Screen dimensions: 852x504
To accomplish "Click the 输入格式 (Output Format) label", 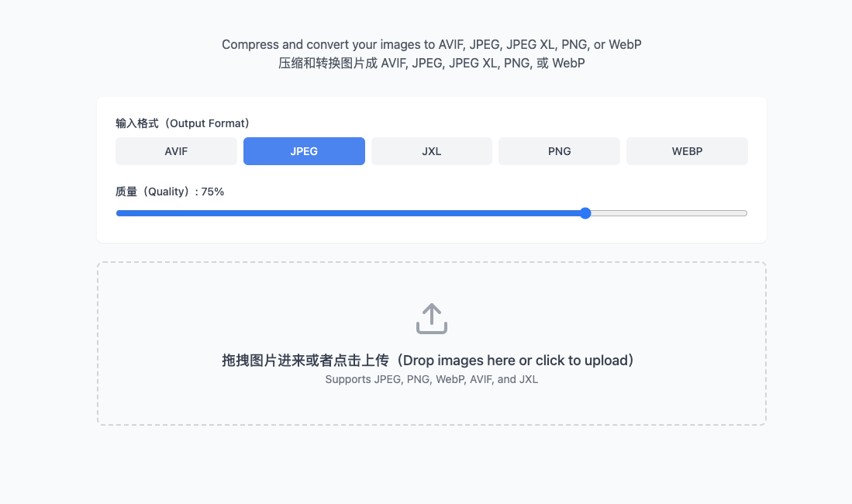I will tap(182, 123).
